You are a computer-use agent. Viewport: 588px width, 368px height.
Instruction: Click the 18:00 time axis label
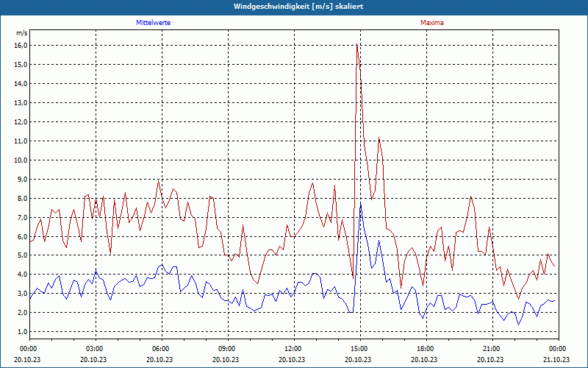pyautogui.click(x=426, y=349)
